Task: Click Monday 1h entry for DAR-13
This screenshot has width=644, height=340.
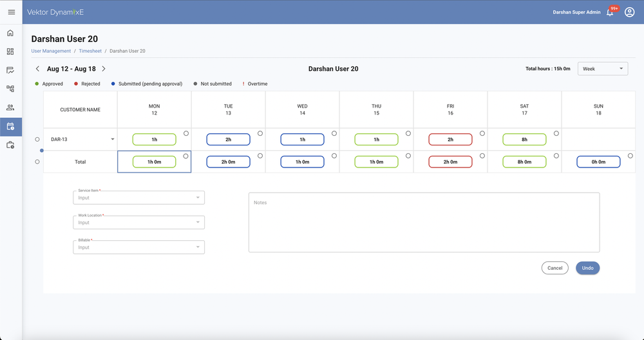Action: point(154,139)
